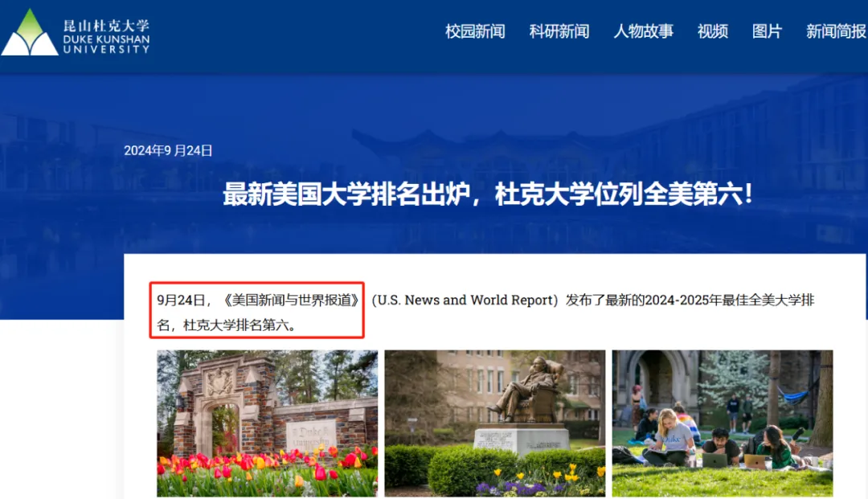Click the text 《美国新闻与世界报道》

[291, 300]
